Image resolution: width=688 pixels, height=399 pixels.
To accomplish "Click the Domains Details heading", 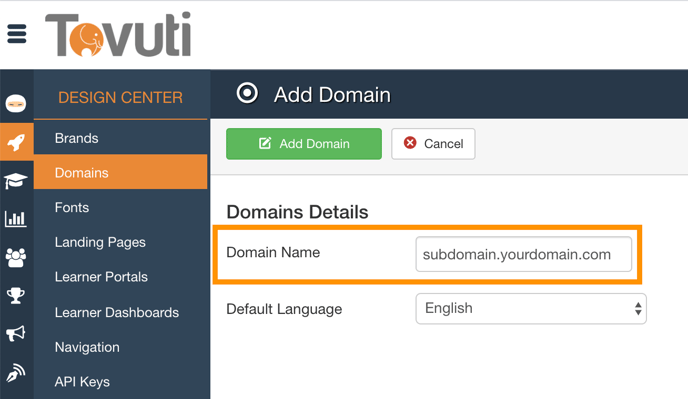I will click(297, 212).
